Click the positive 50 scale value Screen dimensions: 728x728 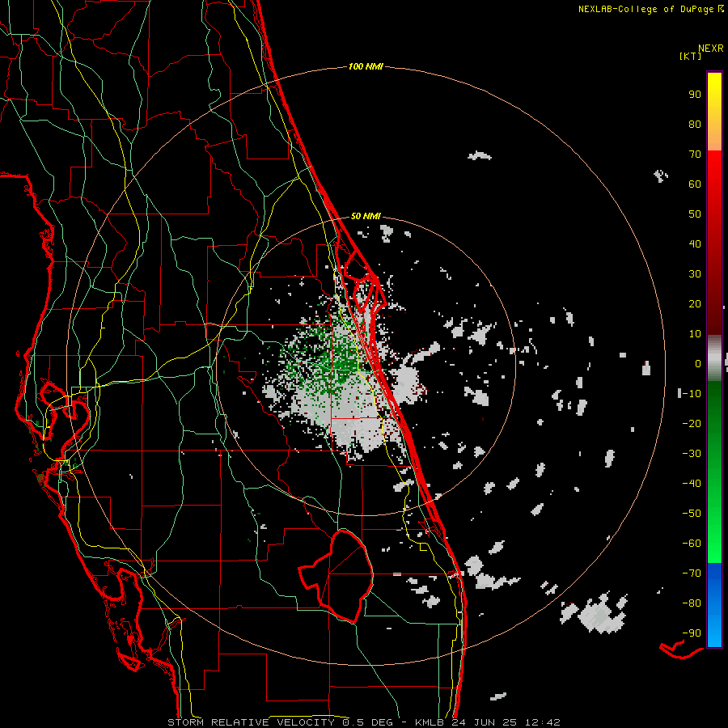click(695, 214)
